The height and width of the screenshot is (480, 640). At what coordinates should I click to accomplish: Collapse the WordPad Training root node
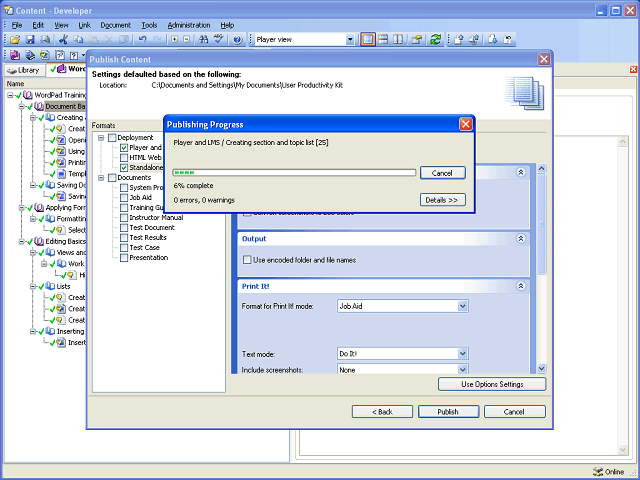(10, 95)
